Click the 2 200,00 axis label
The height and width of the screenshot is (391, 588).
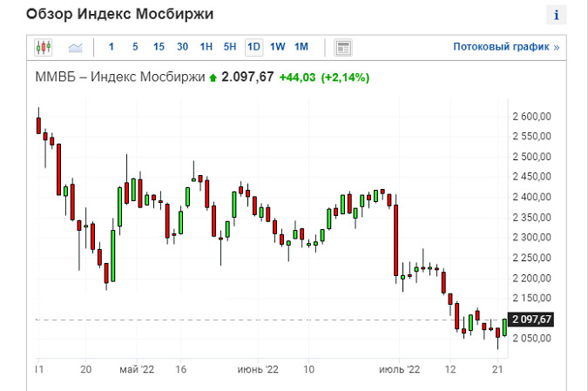pos(531,278)
